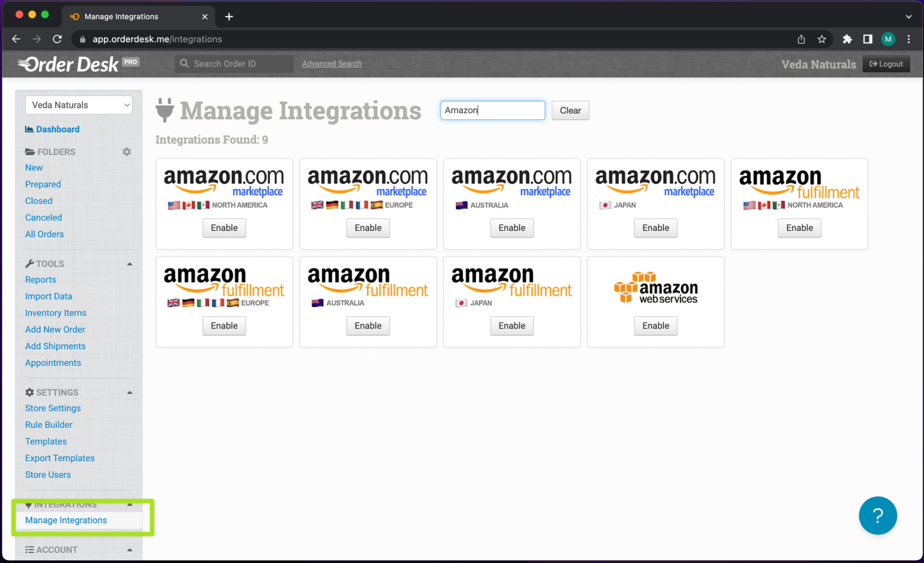Click the share icon in address bar
The image size is (924, 563).
click(801, 39)
